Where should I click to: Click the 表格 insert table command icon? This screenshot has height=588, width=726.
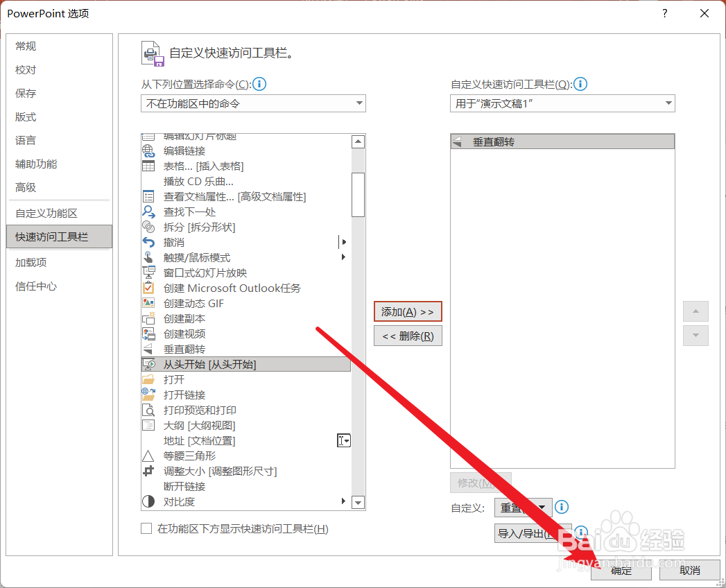tap(148, 166)
